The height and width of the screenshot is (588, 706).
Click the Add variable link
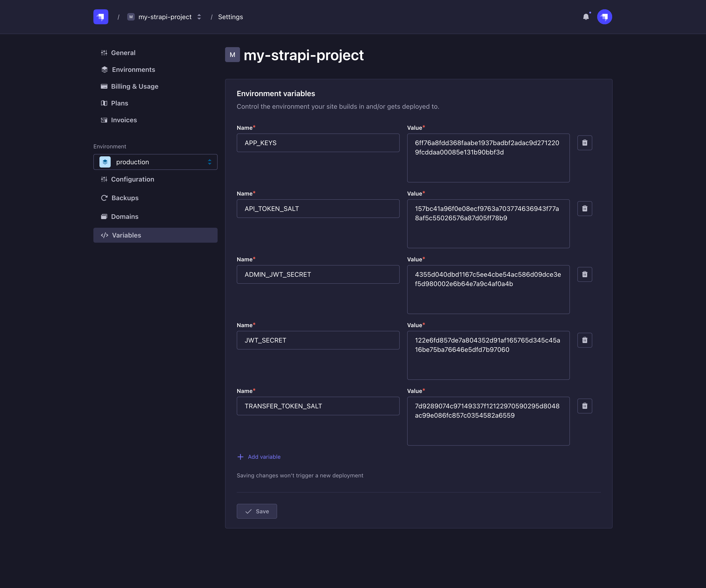(x=259, y=457)
